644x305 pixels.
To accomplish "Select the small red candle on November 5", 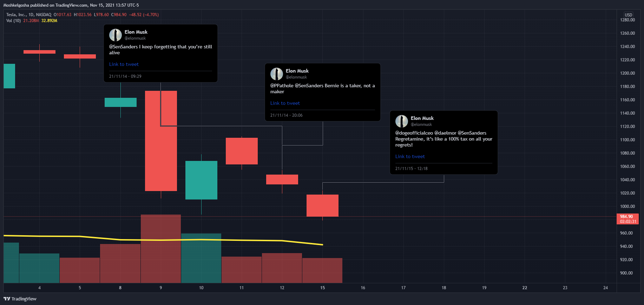I will point(80,56).
